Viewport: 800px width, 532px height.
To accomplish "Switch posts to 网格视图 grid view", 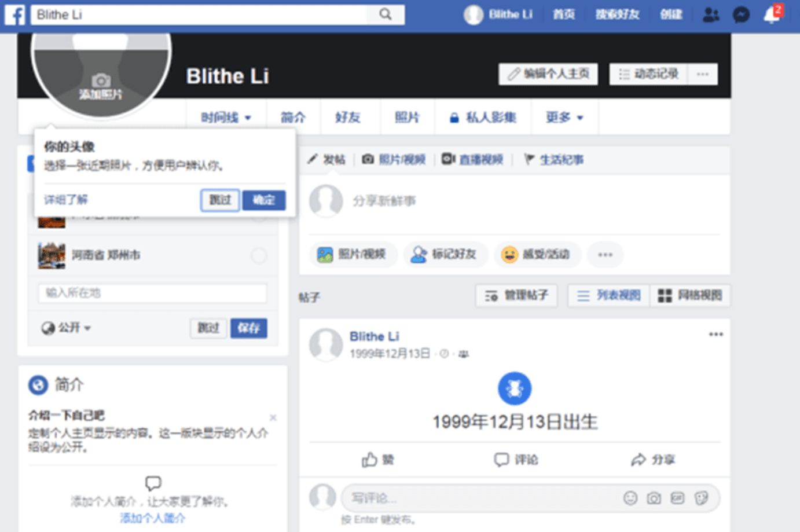I will (x=691, y=295).
